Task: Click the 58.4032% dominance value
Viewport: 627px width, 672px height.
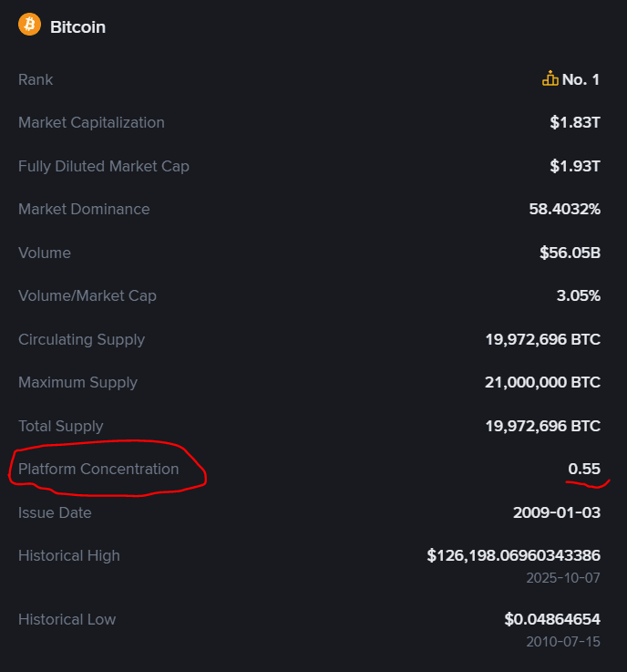Action: (564, 209)
